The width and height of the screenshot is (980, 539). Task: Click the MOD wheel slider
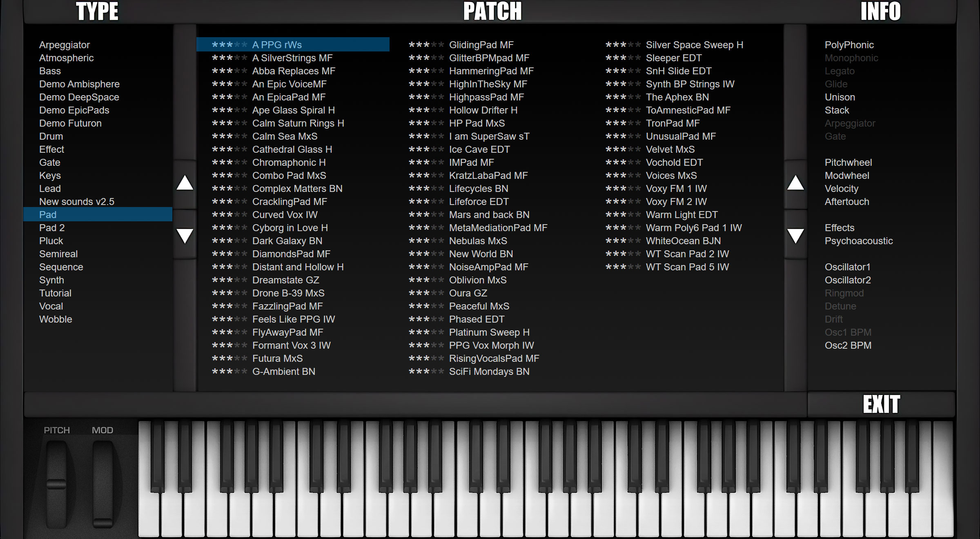click(x=102, y=484)
